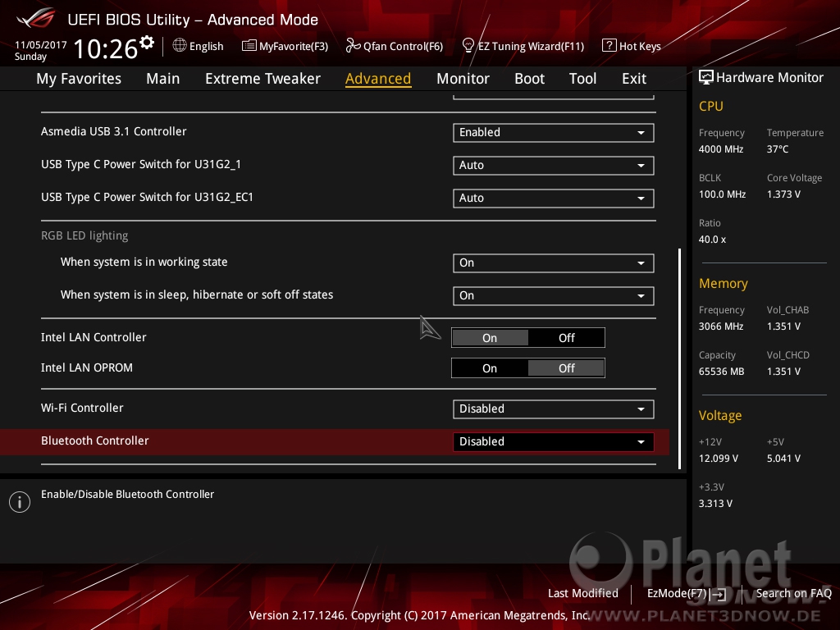Click +12V reading 12.099 V
Viewport: 840px width, 630px height.
[x=719, y=459]
